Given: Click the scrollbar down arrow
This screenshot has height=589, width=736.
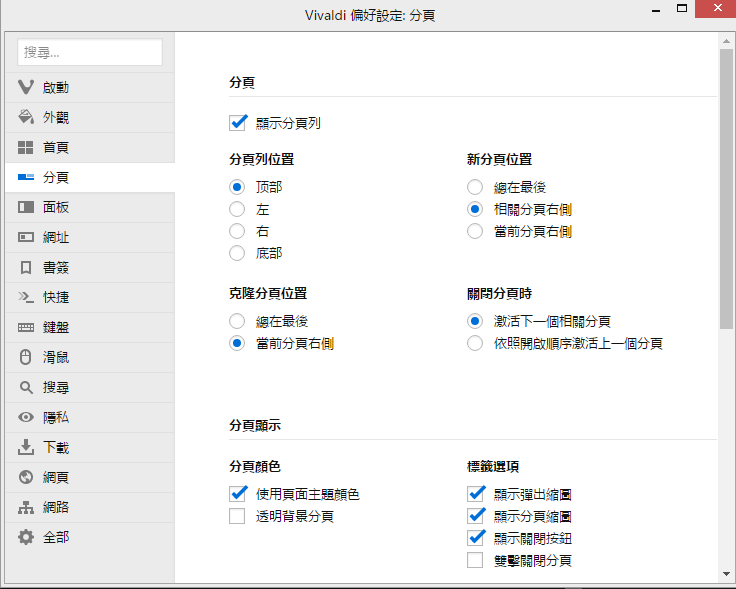Looking at the screenshot, I should click(726, 574).
